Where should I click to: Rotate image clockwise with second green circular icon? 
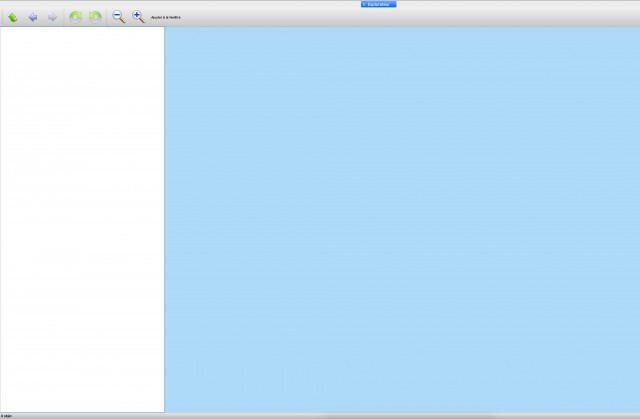coord(95,17)
